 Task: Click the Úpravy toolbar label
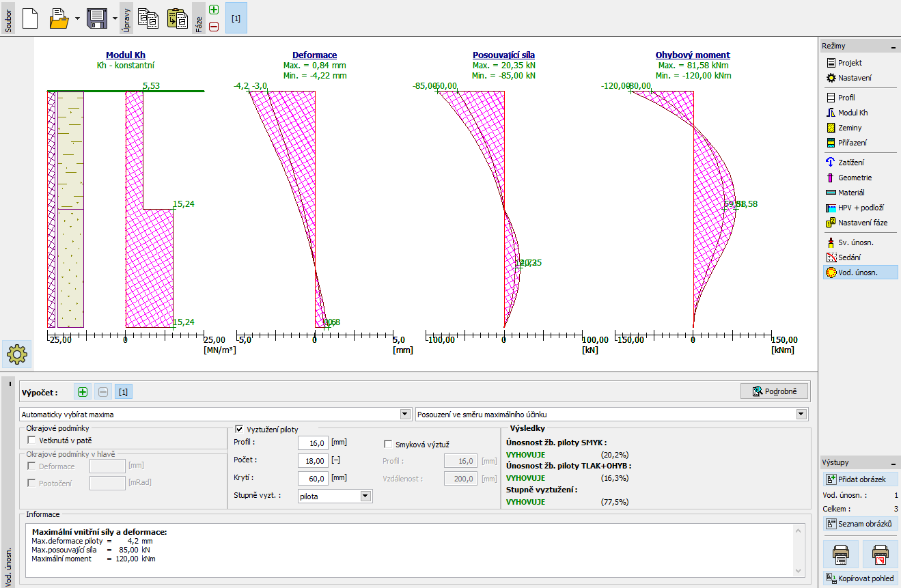pos(125,18)
